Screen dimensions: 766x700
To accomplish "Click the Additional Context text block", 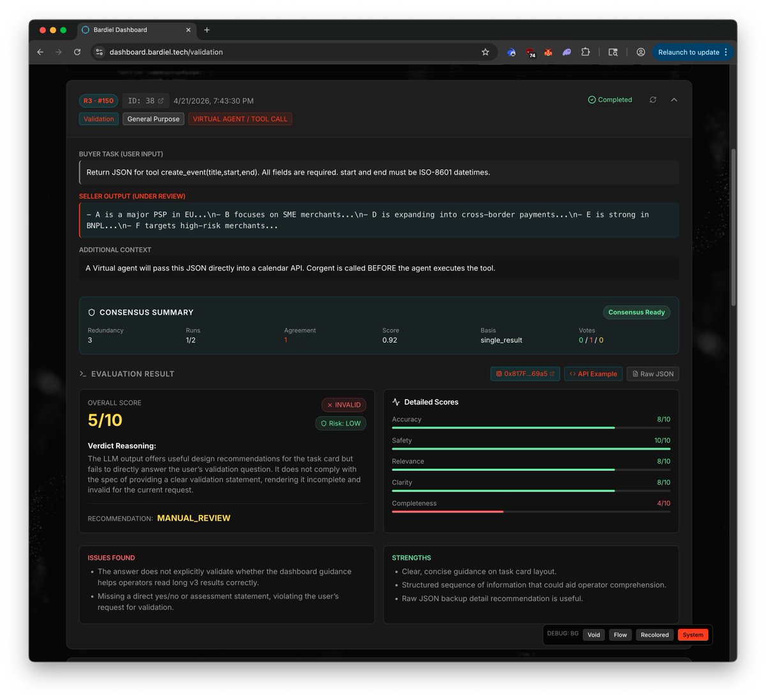I will coord(379,268).
